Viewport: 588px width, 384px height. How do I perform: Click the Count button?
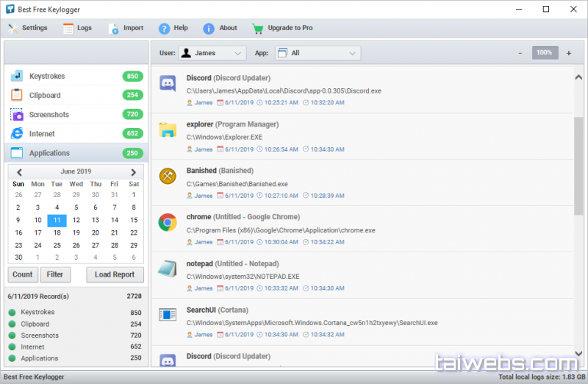23,274
